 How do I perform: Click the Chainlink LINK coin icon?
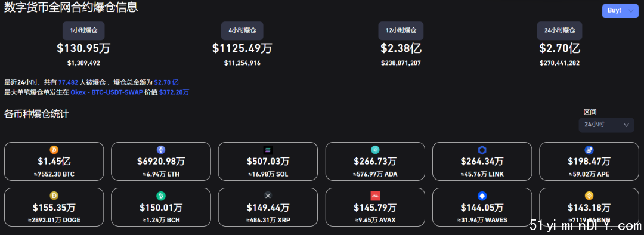(482, 150)
